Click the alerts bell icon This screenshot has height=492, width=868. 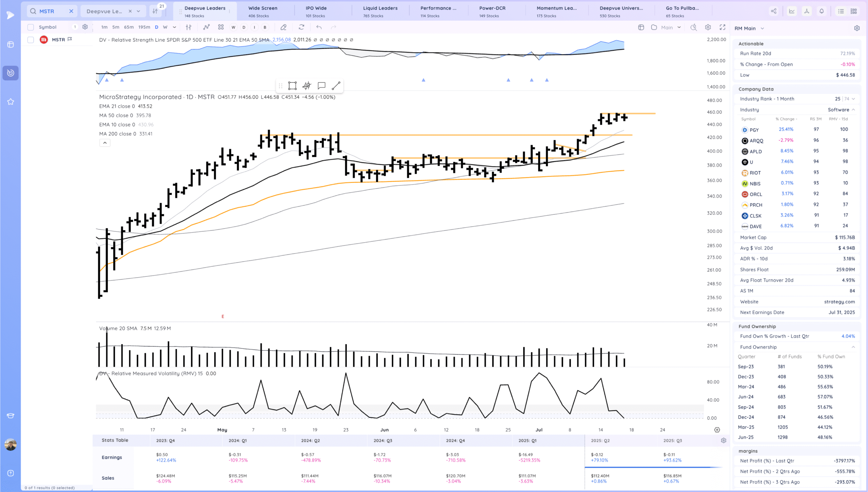tap(822, 11)
